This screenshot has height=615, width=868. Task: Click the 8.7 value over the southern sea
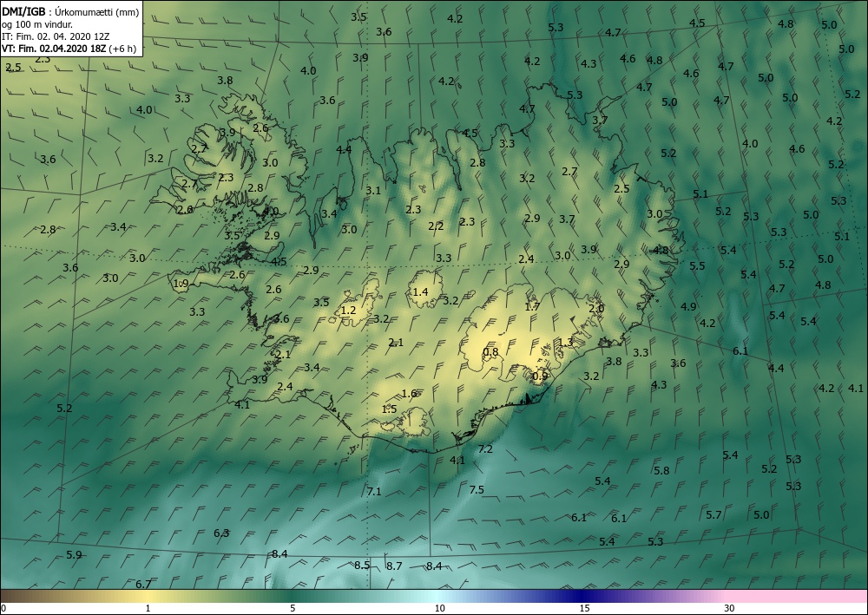pos(394,566)
